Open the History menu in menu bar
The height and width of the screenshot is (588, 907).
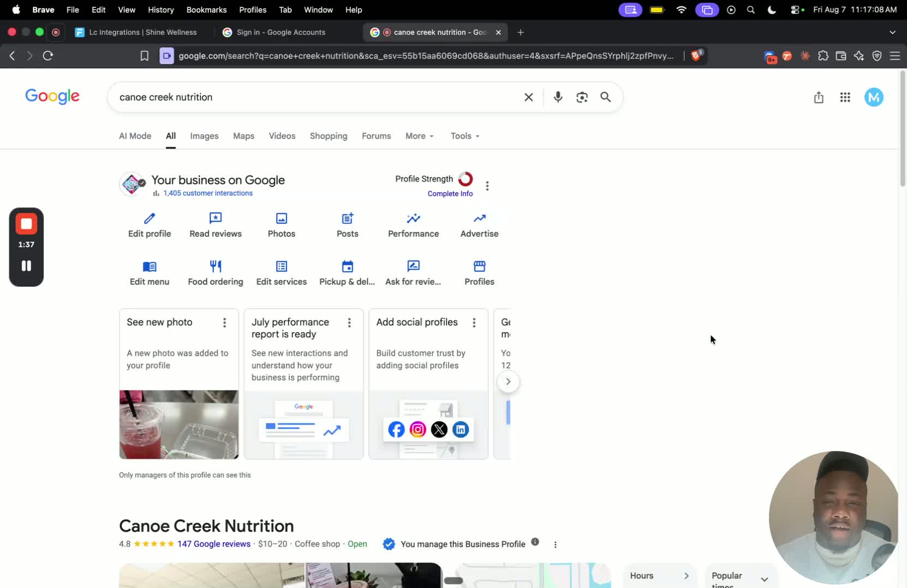point(161,10)
